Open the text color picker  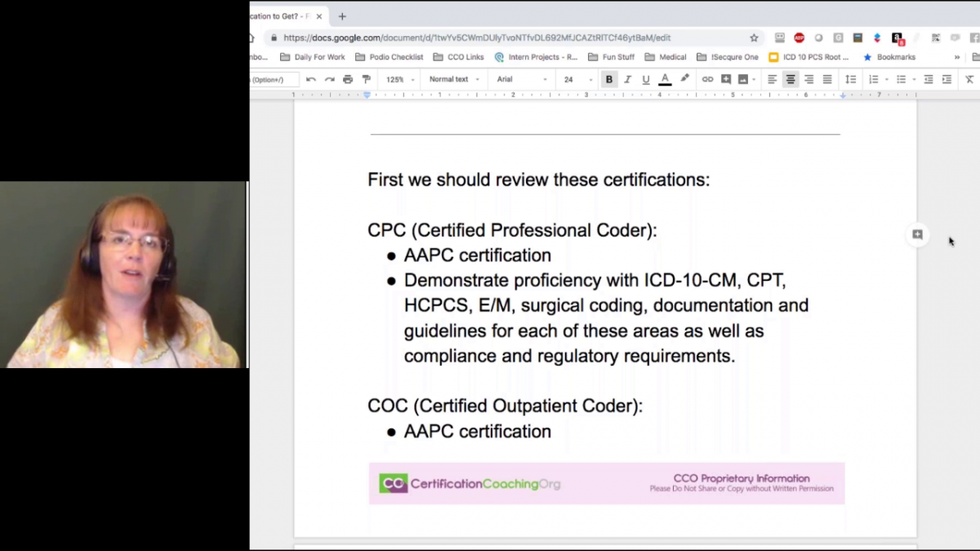tap(665, 78)
